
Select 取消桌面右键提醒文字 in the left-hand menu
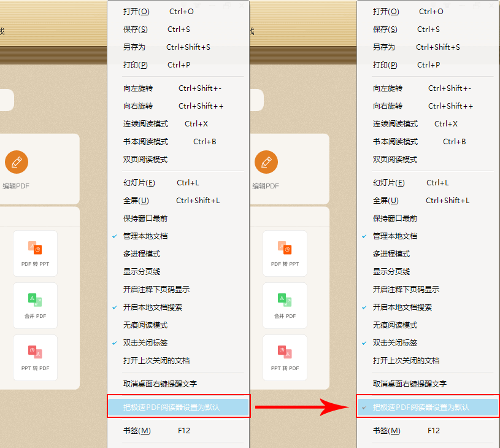pyautogui.click(x=179, y=384)
